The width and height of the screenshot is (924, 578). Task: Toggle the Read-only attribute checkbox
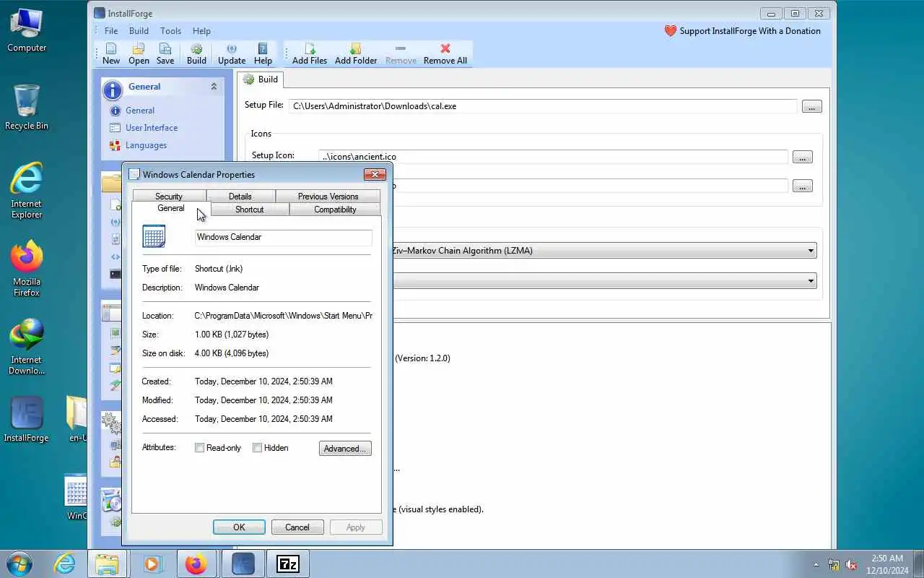200,448
